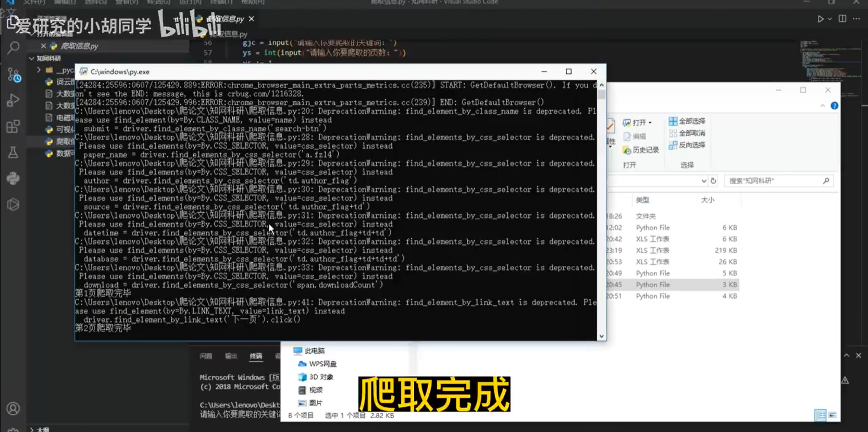Open the dropdown beside Run Python File
This screenshot has width=868, height=432.
(x=830, y=19)
